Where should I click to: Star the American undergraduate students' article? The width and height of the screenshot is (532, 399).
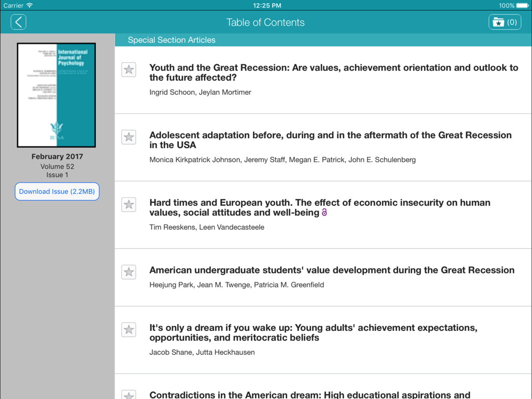pos(129,272)
